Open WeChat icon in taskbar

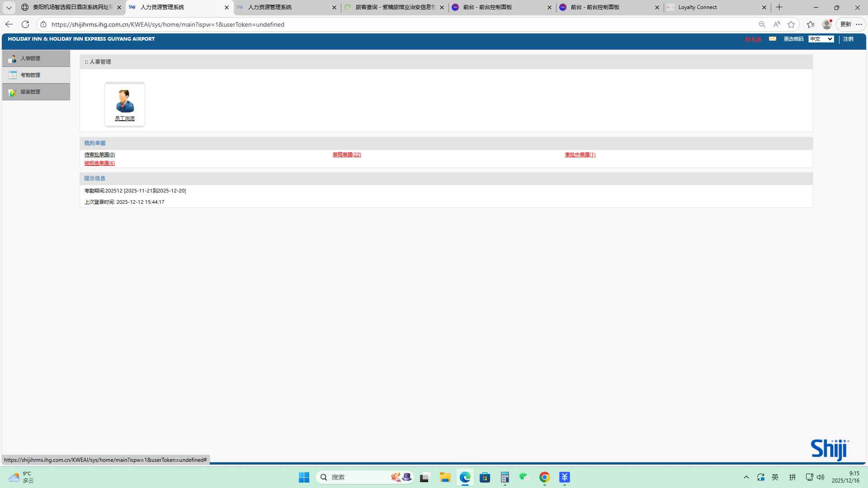point(524,477)
